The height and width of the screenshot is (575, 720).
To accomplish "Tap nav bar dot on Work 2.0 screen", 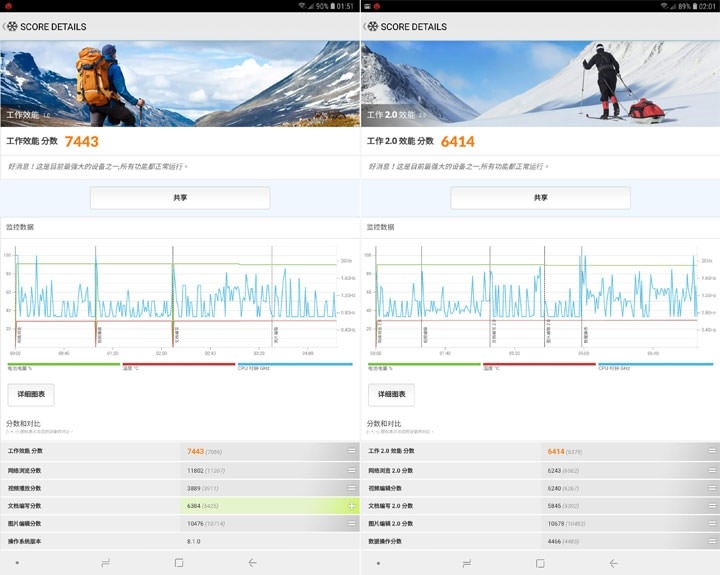I will point(378,563).
